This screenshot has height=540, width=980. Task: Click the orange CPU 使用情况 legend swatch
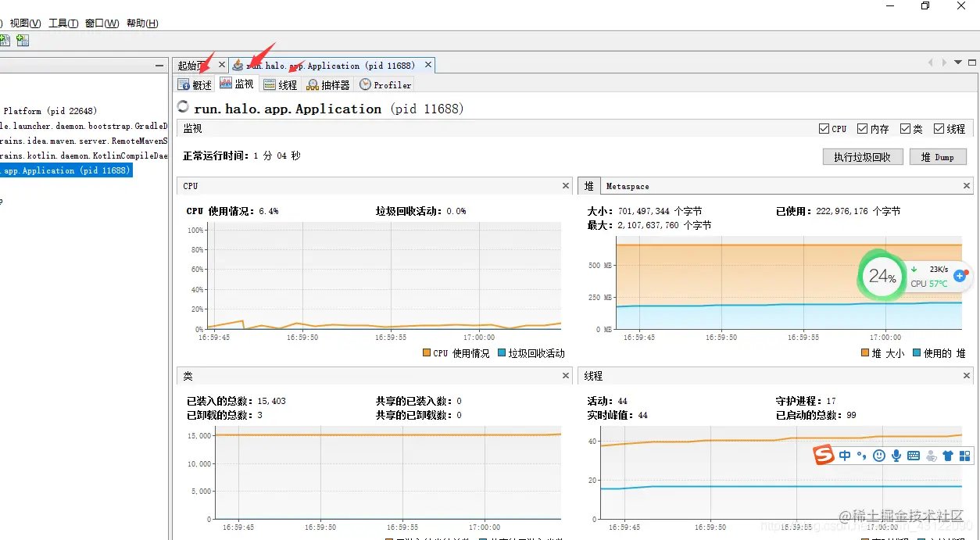[427, 353]
